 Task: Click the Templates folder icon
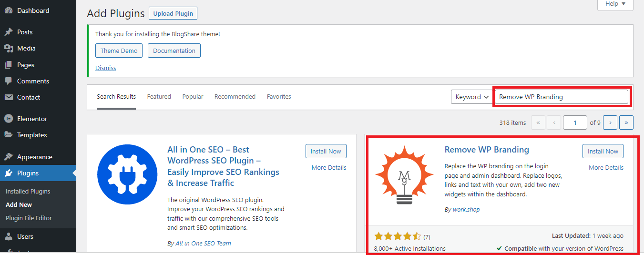[x=9, y=135]
